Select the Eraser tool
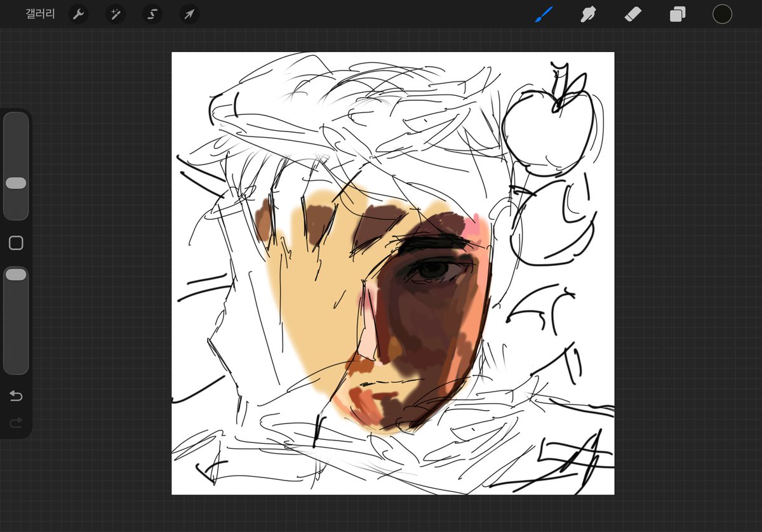 [633, 14]
